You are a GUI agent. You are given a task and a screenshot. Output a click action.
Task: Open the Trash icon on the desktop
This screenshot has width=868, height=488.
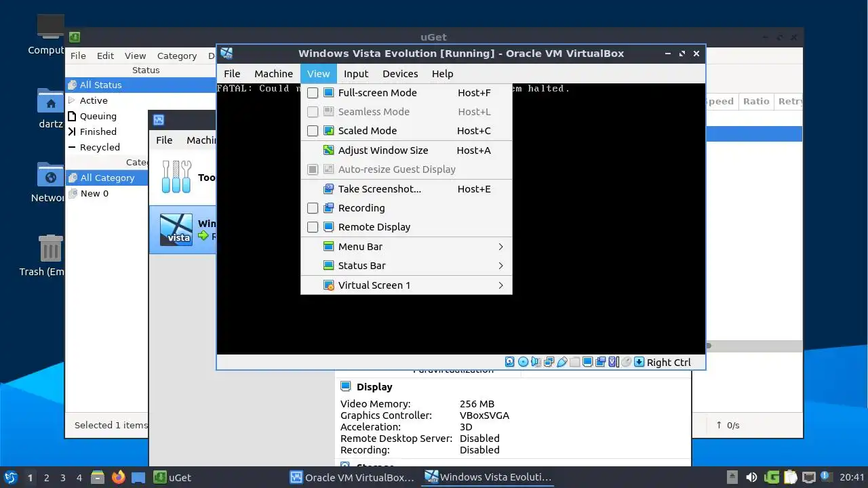coord(50,248)
